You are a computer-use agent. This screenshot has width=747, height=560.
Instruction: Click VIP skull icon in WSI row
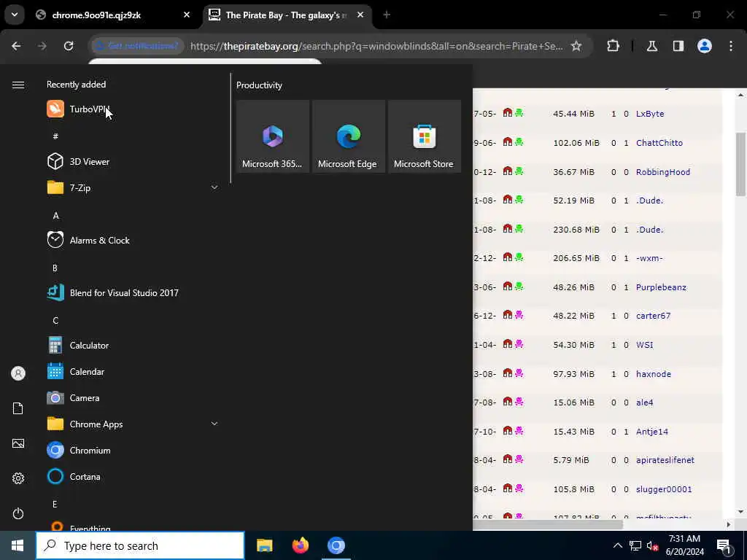pos(519,344)
